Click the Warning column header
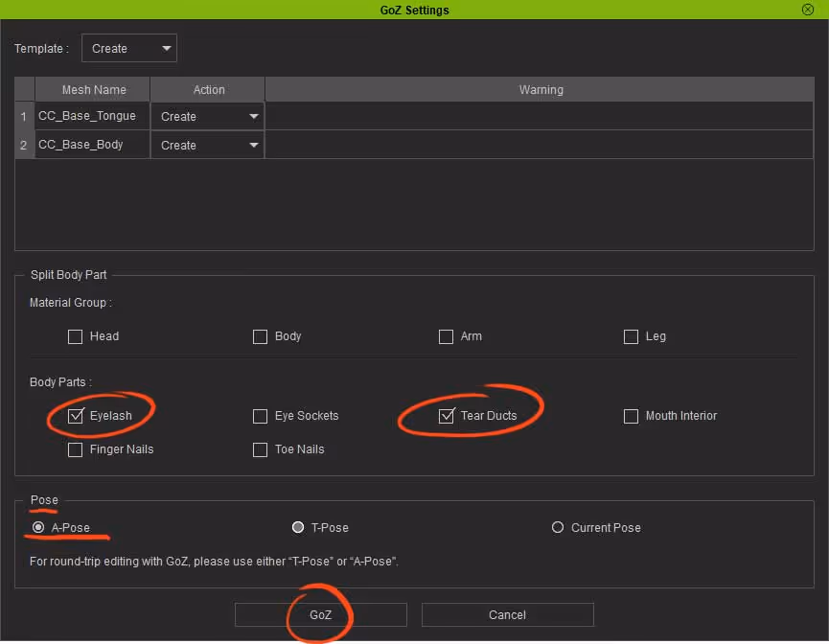829x644 pixels. click(x=540, y=89)
